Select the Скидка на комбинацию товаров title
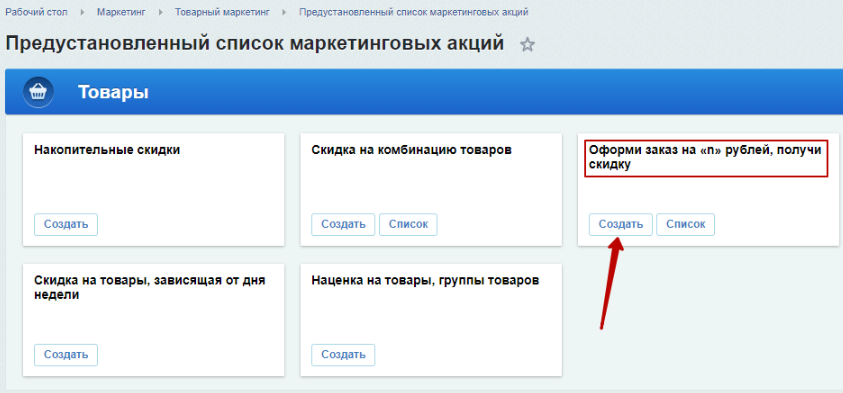 412,150
